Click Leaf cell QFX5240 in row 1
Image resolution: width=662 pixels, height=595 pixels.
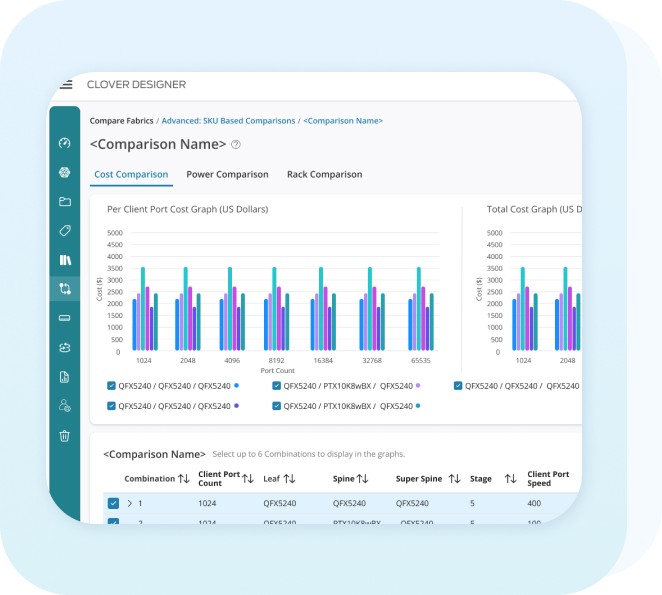tap(279, 503)
